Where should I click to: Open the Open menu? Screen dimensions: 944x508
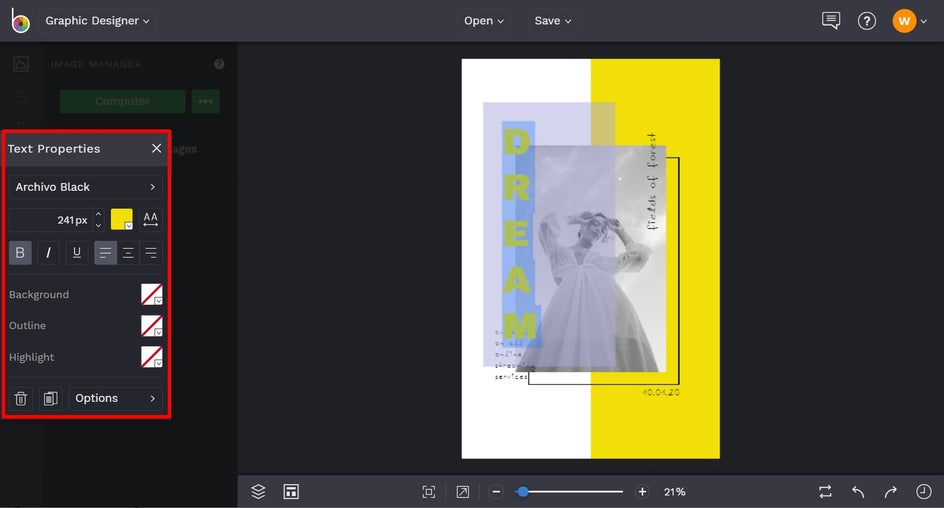click(483, 20)
